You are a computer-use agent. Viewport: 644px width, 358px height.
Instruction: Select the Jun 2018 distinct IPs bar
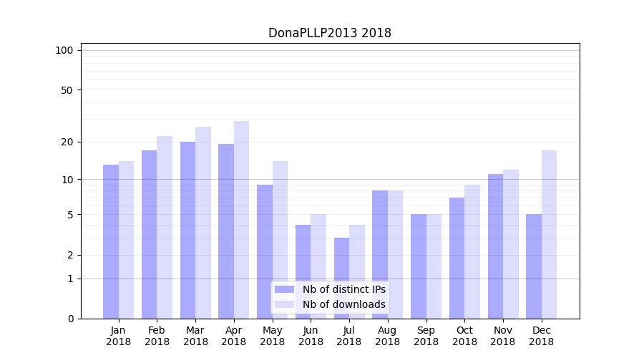point(303,271)
